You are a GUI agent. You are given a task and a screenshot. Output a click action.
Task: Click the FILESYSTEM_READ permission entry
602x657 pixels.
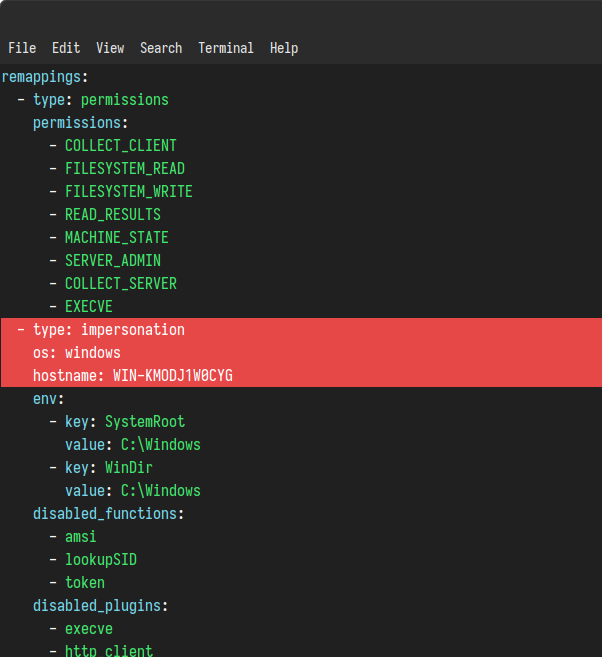click(x=124, y=169)
